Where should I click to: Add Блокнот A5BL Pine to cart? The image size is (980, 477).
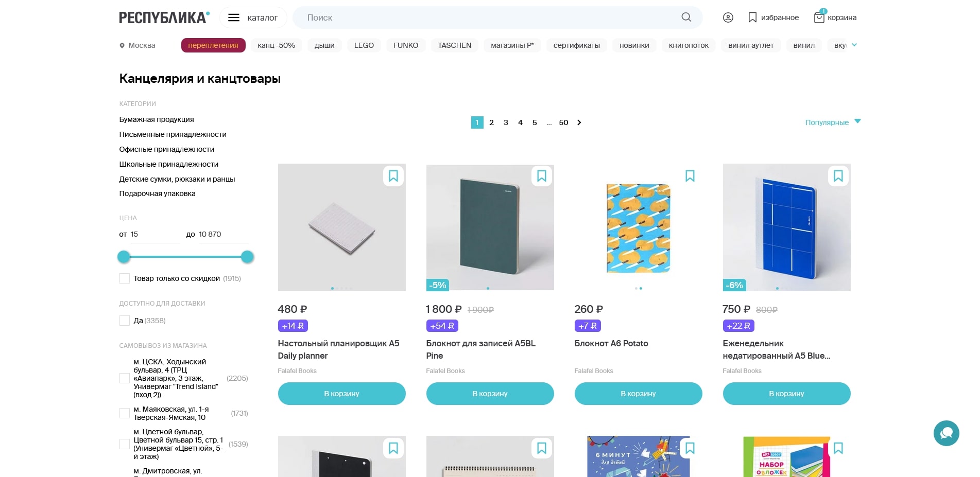[x=490, y=394]
